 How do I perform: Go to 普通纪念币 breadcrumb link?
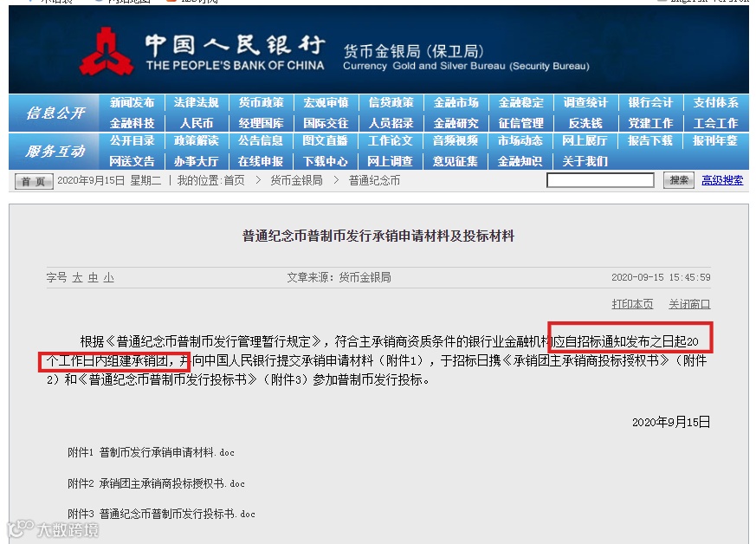pos(375,181)
